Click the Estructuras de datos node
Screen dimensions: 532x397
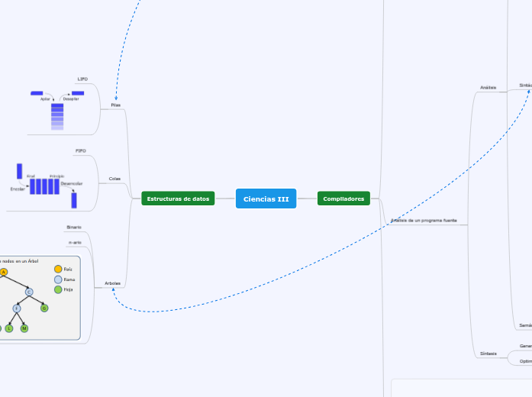coord(178,198)
